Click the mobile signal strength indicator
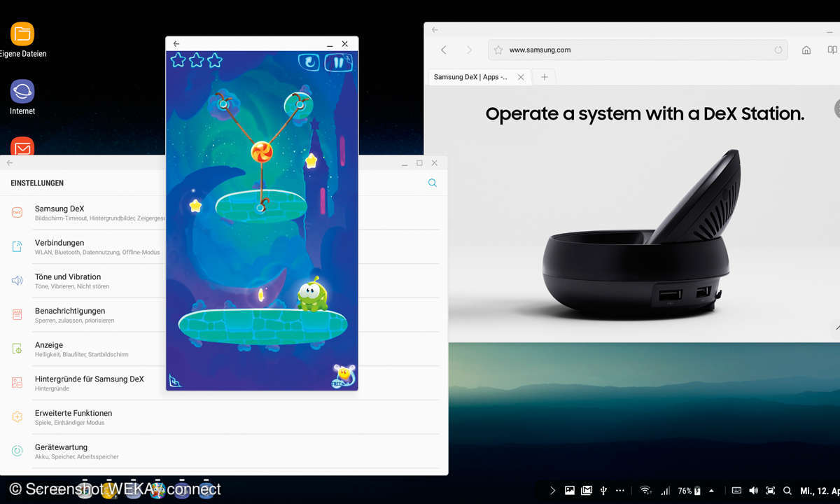840x504 pixels. pos(666,491)
